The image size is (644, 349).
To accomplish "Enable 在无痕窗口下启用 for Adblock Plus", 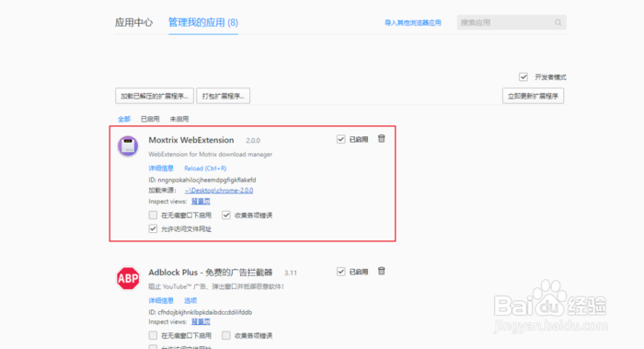I will [x=153, y=335].
